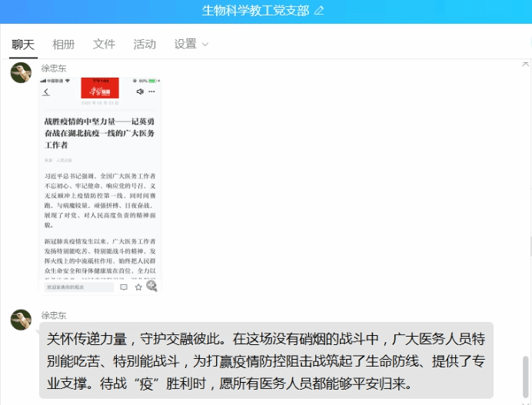Viewport: 532px width, 405px height.
Task: Click the comment bubble icon in shared image
Action: [124, 287]
